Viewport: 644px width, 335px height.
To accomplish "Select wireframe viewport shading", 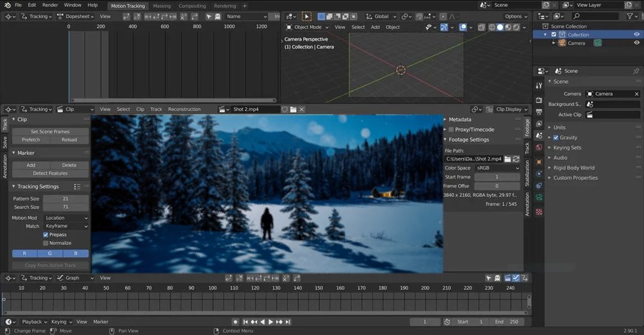I will coord(491,27).
